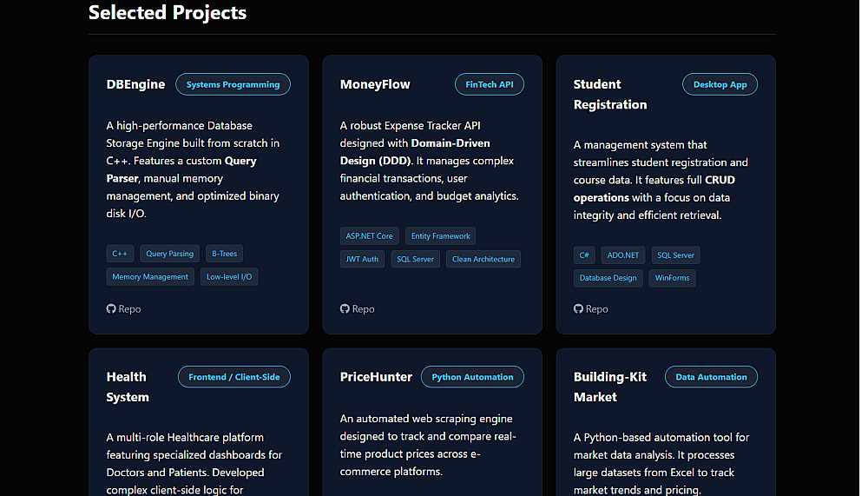
Task: Click the Systems Programming badge
Action: [233, 84]
